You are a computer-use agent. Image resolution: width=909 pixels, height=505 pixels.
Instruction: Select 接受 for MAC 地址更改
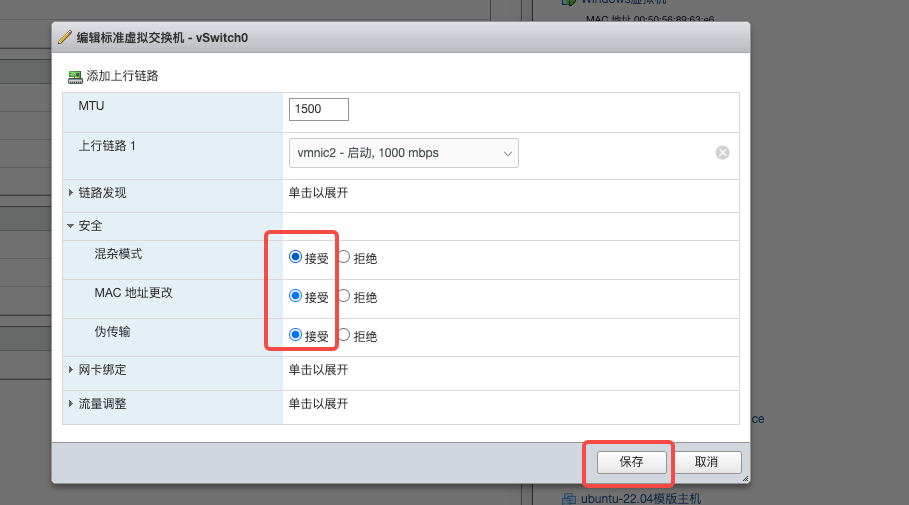coord(295,296)
